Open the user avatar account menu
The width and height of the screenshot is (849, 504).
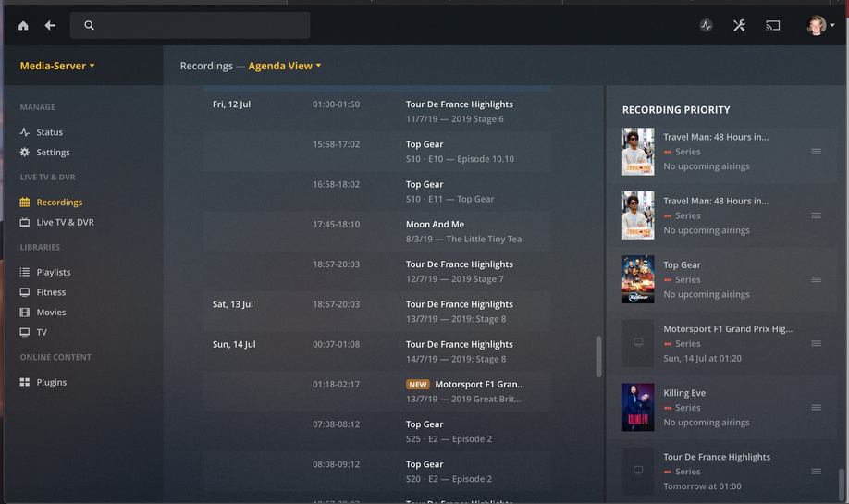pyautogui.click(x=819, y=26)
